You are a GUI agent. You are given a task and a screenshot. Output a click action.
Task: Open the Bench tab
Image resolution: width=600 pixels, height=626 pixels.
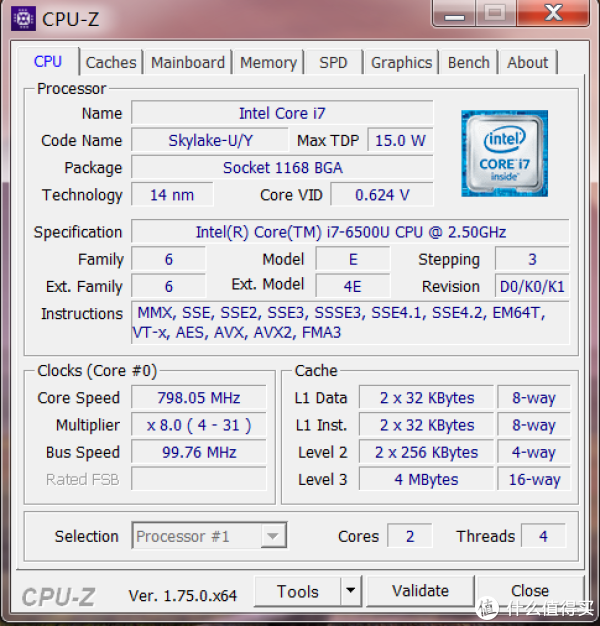click(468, 62)
